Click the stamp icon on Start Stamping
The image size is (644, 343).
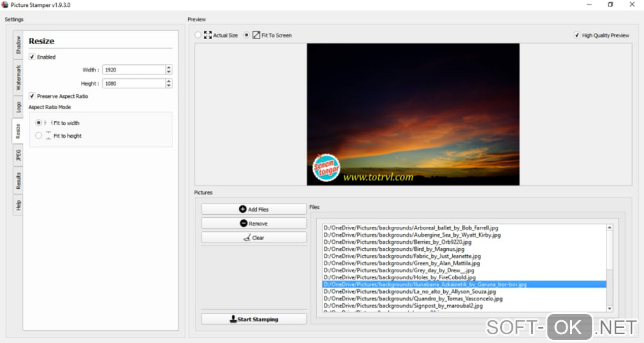(233, 319)
